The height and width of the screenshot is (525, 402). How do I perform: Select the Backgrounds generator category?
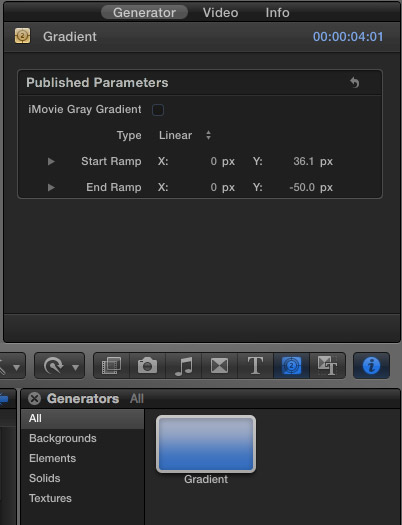(x=63, y=438)
